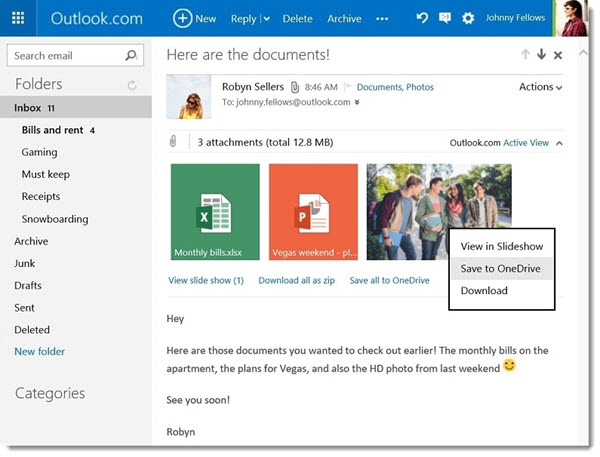This screenshot has height=457, width=600.
Task: Click Save all to OneDrive
Action: (389, 280)
